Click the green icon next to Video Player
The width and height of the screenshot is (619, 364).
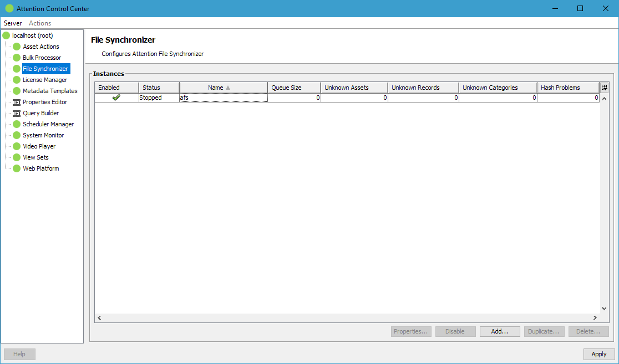tap(16, 146)
